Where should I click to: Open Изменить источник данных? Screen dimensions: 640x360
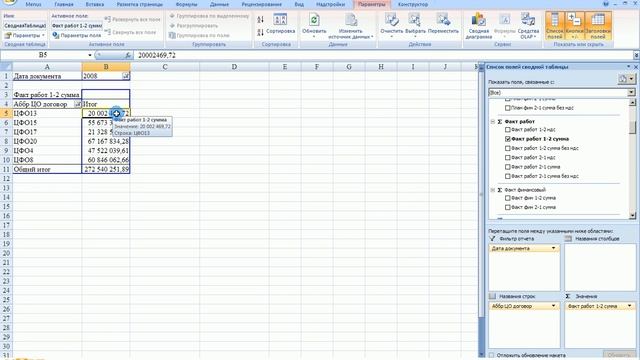(x=351, y=26)
